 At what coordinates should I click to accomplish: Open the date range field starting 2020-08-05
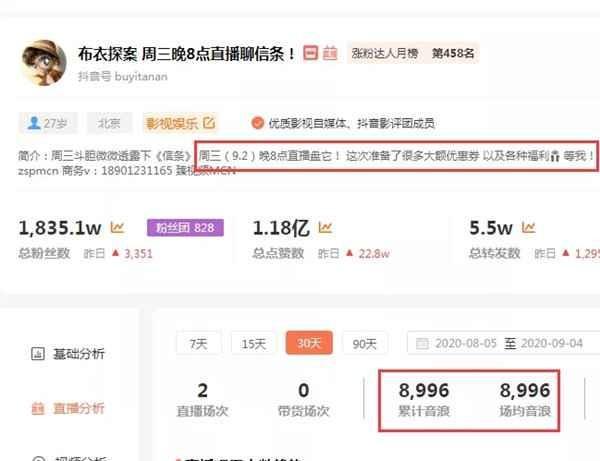coord(504,343)
